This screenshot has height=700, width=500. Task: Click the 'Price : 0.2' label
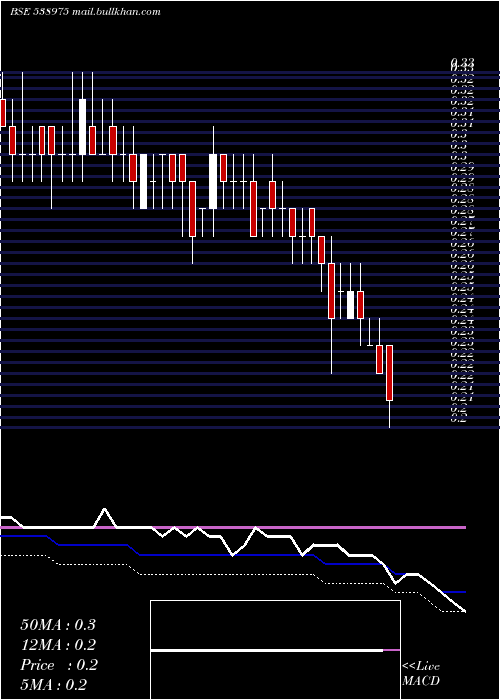tap(59, 665)
